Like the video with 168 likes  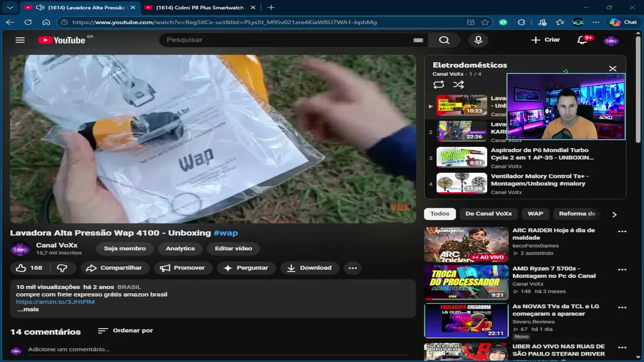(29, 268)
